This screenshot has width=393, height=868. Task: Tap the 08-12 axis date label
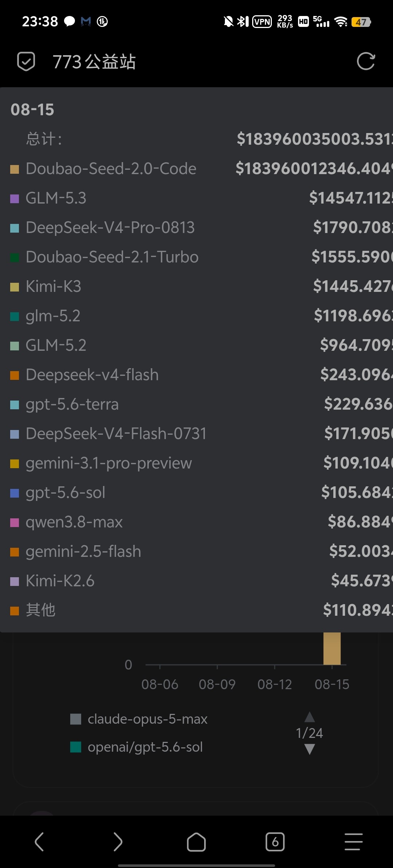click(x=275, y=684)
